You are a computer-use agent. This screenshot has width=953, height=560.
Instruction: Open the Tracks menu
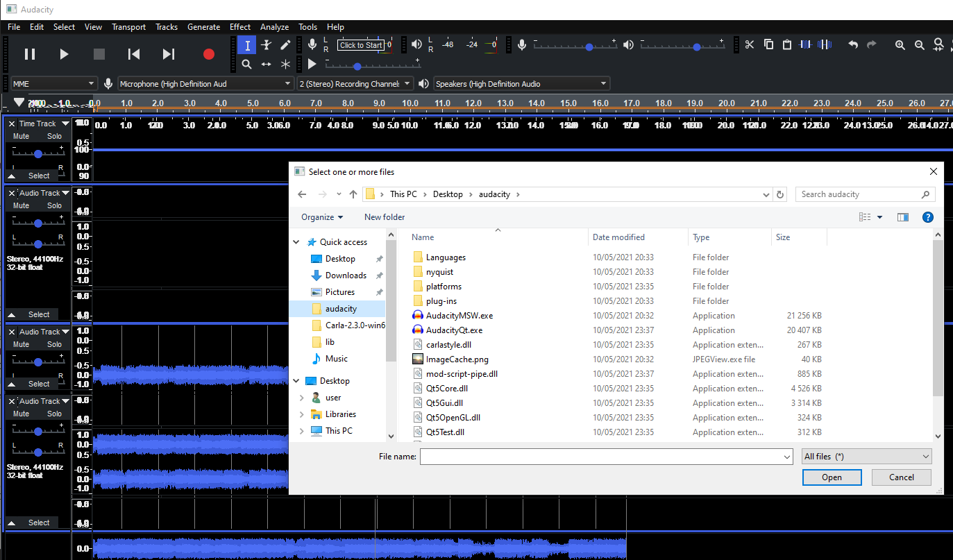pos(167,27)
